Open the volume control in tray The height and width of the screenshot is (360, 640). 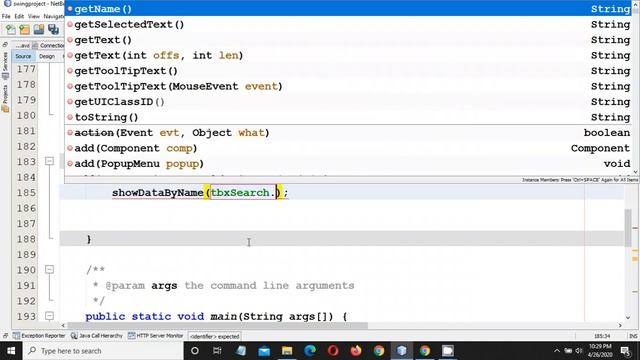tap(579, 351)
